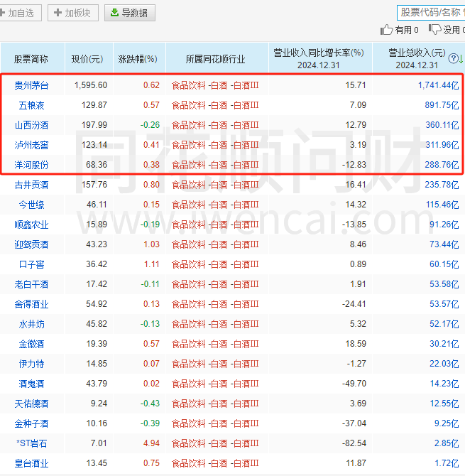Click 顺鑫农业 revenue 91.26亿
Screen dimensions: 465x476
coord(444,225)
